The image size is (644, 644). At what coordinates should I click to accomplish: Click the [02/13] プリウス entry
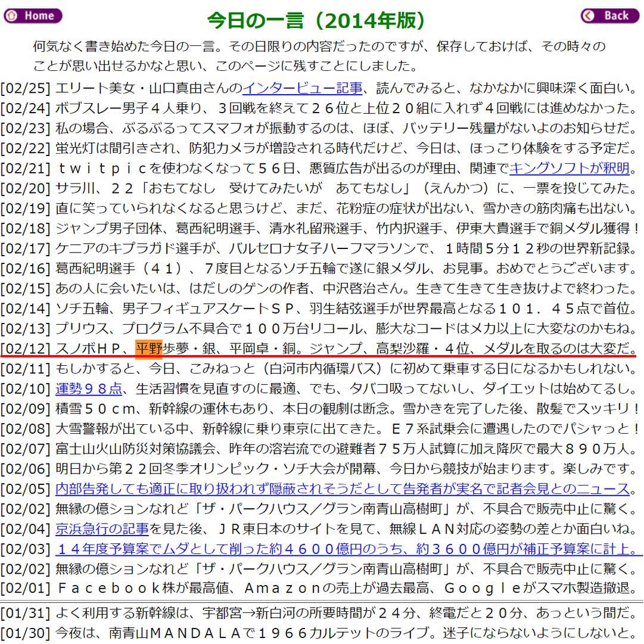(x=319, y=328)
